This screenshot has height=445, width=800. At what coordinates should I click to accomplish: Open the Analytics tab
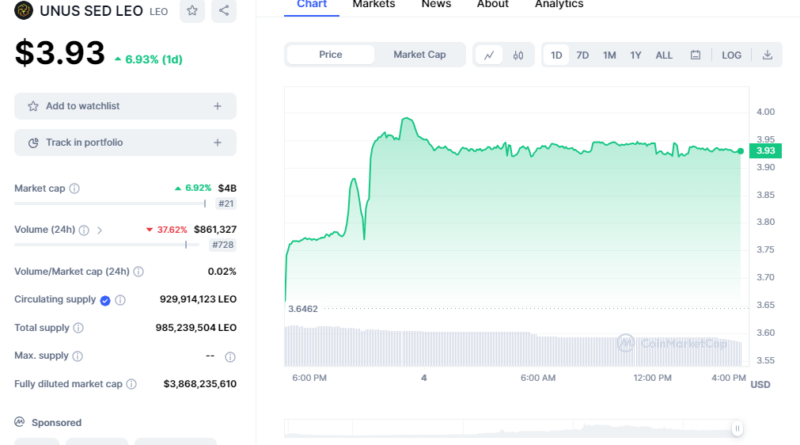click(x=558, y=5)
